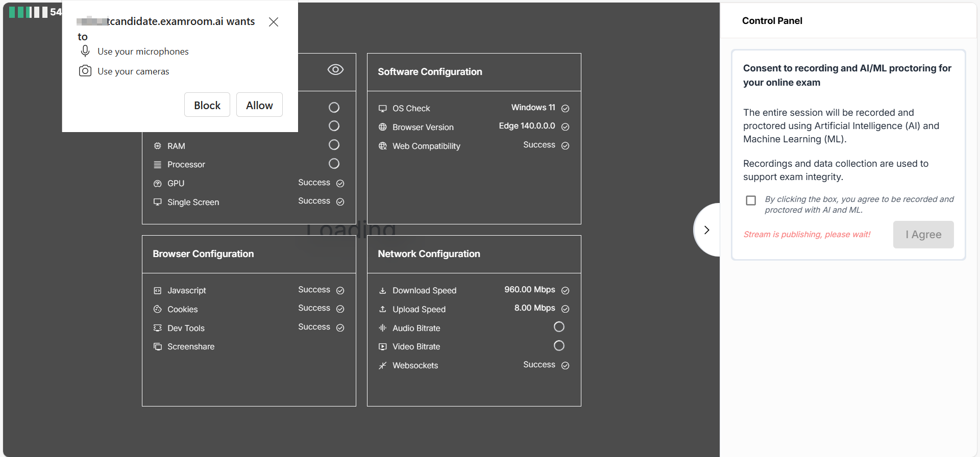980x457 pixels.
Task: Click the eye icon in hardware panel
Action: 335,70
